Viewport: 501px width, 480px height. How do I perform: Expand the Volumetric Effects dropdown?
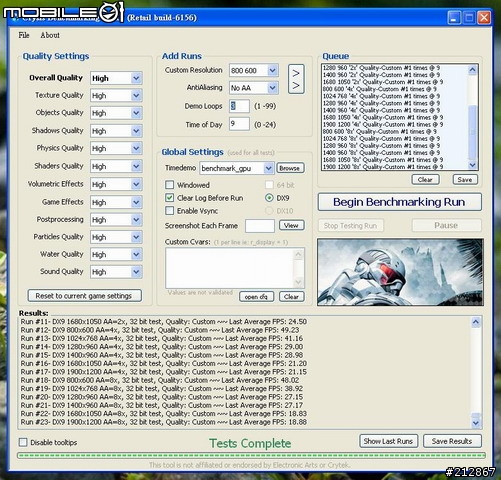click(x=136, y=184)
